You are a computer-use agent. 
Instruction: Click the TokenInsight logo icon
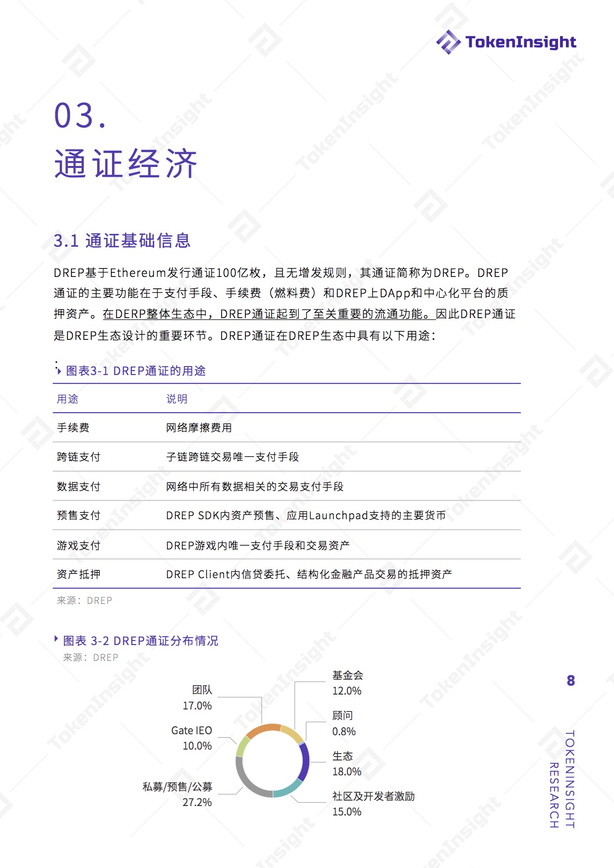tap(448, 42)
